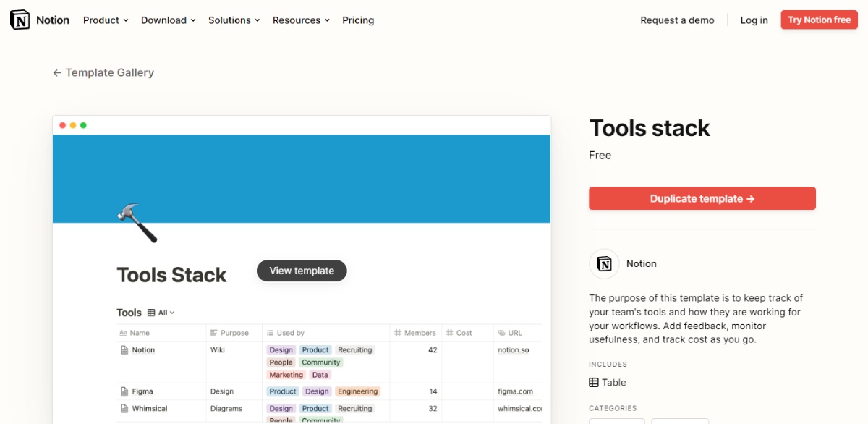Click the Figma row name

[142, 391]
